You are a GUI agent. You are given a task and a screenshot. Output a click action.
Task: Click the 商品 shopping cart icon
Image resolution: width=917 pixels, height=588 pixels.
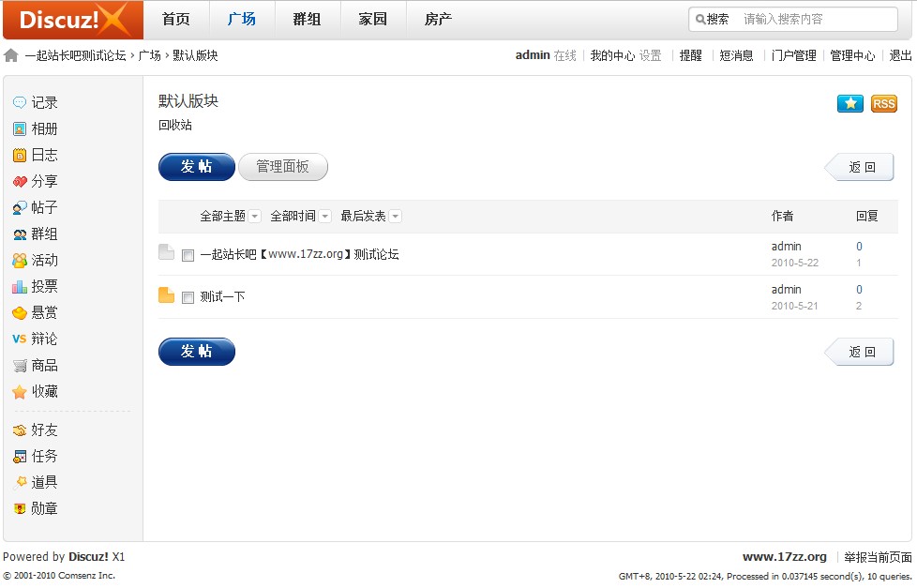tap(20, 366)
